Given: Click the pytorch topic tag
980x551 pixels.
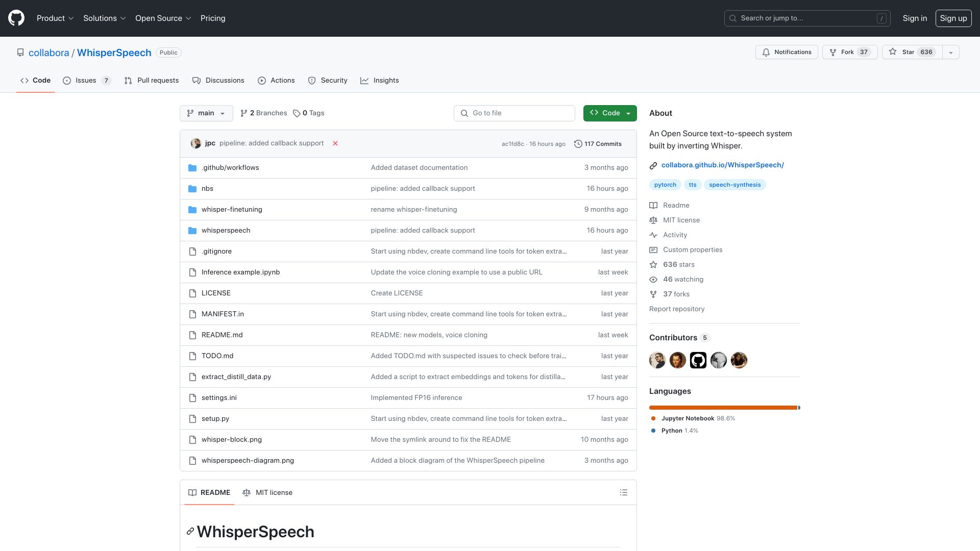Looking at the screenshot, I should 665,185.
